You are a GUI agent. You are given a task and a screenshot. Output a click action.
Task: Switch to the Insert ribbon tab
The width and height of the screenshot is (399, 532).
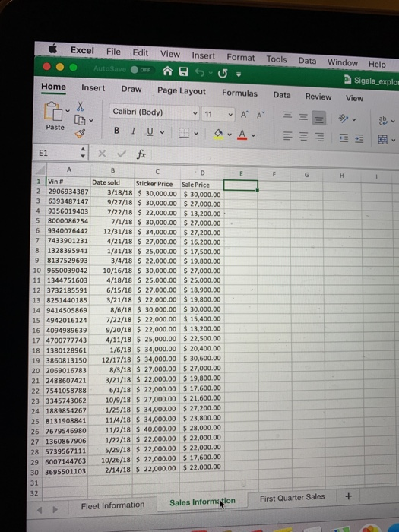[x=93, y=88]
